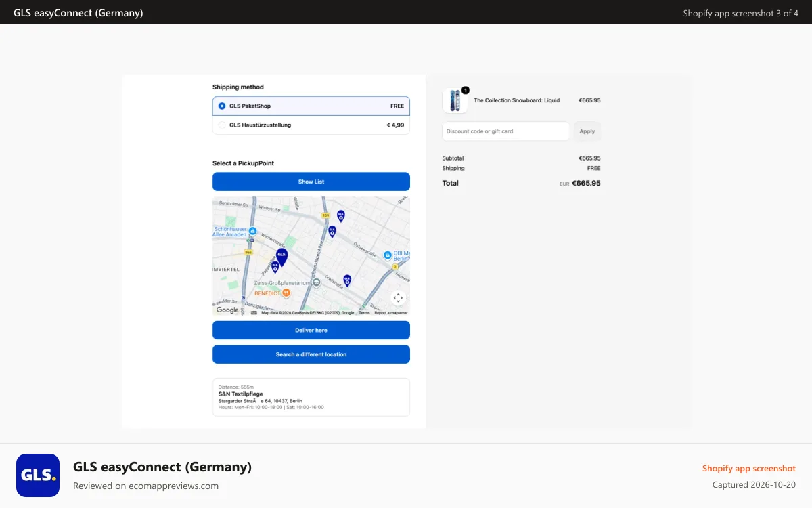Click Zeiss-Großplanetarium label on map

click(x=284, y=282)
